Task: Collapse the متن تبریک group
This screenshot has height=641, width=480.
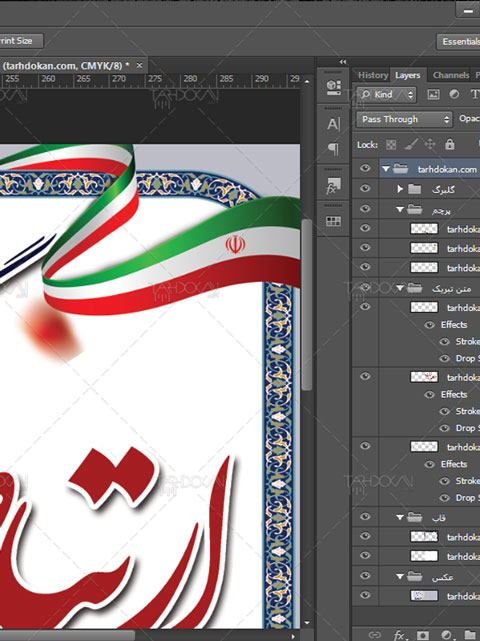Action: click(400, 288)
